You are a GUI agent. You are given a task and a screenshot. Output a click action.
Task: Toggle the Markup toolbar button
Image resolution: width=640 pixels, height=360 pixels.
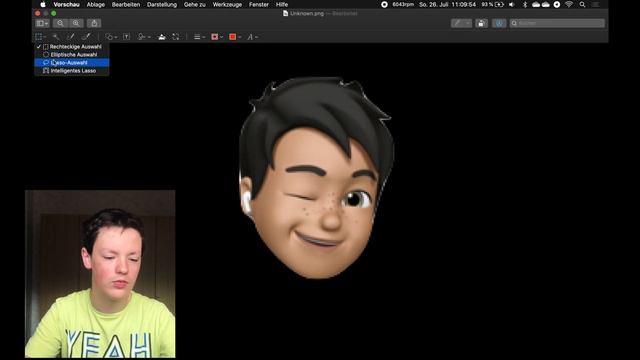[x=499, y=23]
